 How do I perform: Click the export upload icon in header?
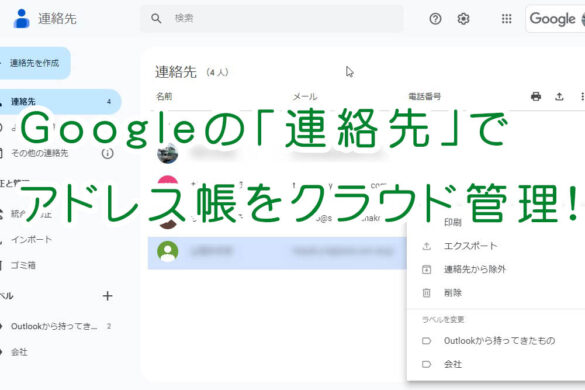559,97
